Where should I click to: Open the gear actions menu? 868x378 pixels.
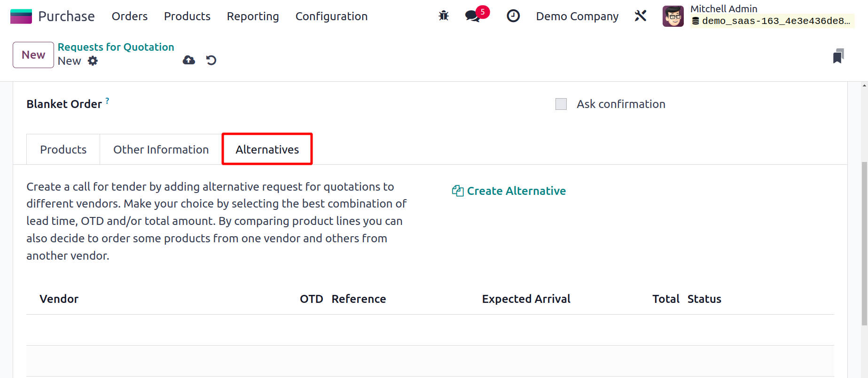coord(93,61)
